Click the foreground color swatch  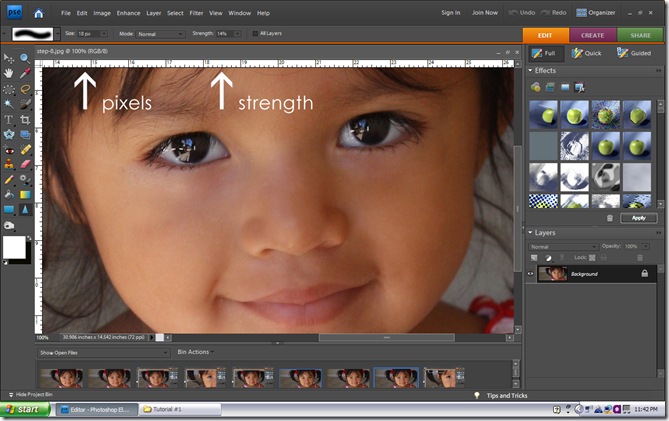coord(12,246)
